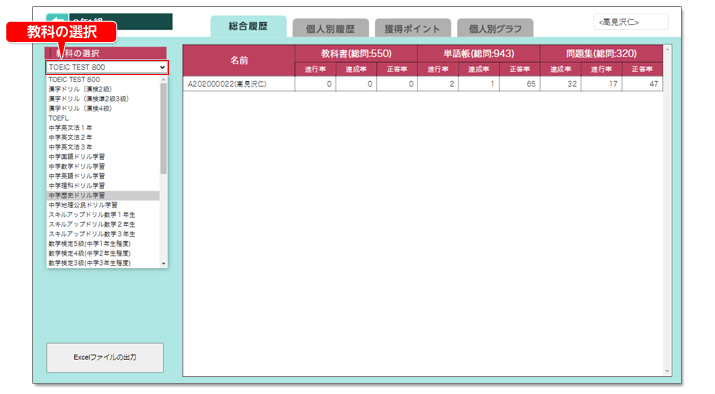Click 進行率 header under 単語帳
Image resolution: width=715 pixels, height=394 pixels.
tap(438, 69)
